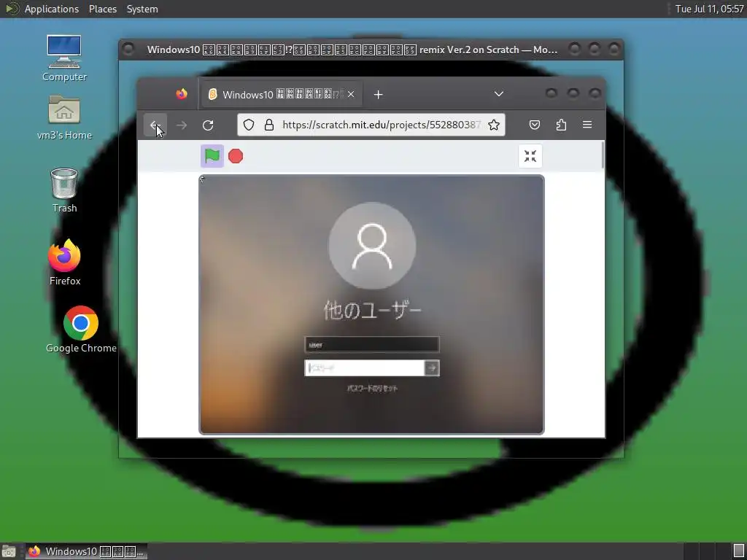747x560 pixels.
Task: Select the vm3's Home folder icon
Action: pyautogui.click(x=64, y=117)
